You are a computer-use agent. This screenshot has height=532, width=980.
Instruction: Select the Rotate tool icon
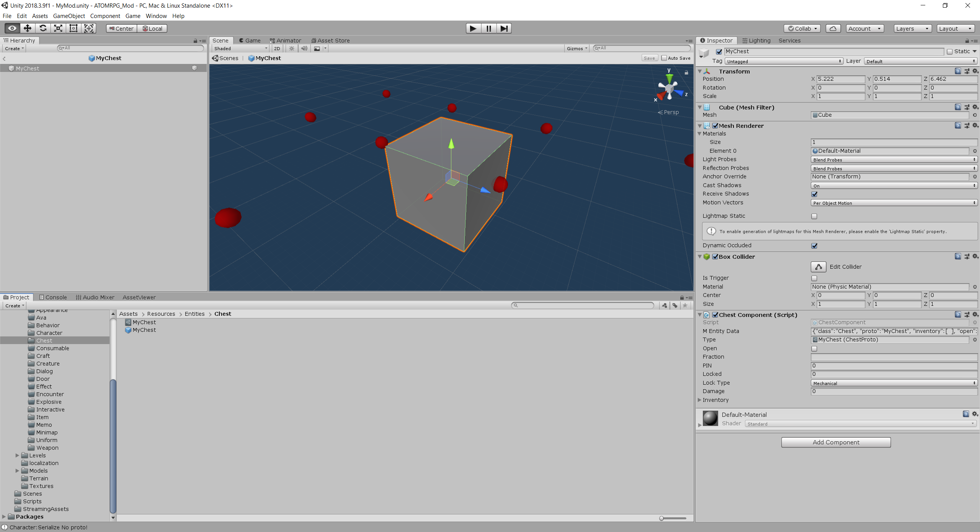coord(43,28)
